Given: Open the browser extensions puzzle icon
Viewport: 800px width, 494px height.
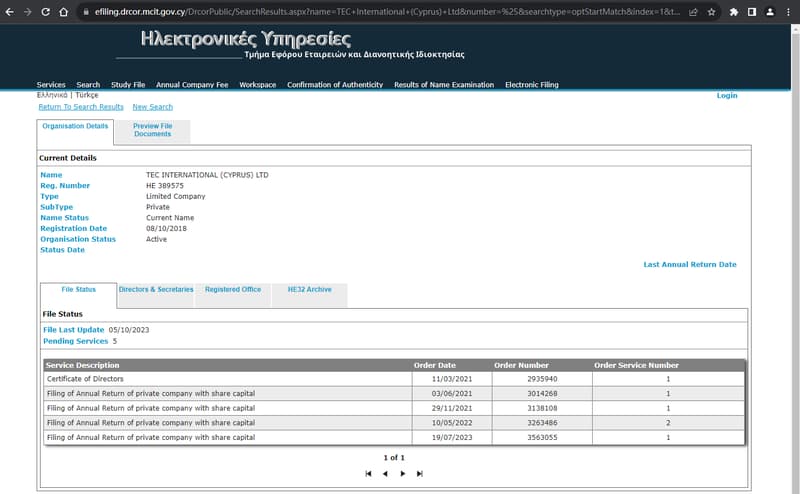Looking at the screenshot, I should pyautogui.click(x=735, y=12).
